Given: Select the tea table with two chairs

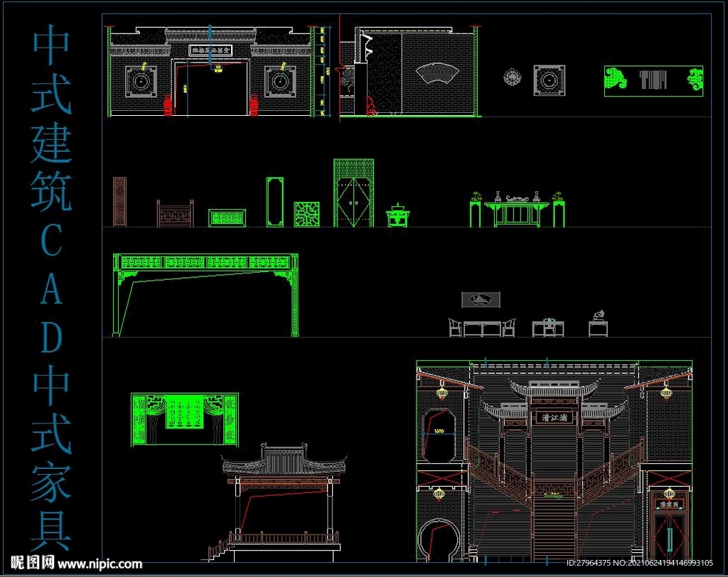Looking at the screenshot, I should [x=548, y=328].
